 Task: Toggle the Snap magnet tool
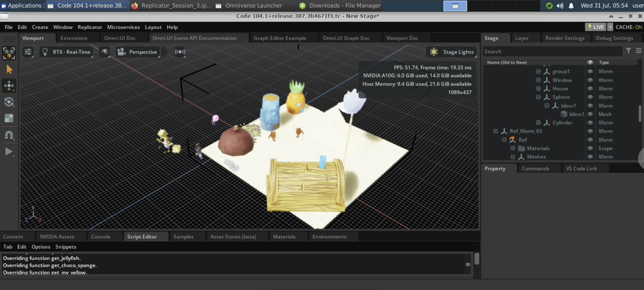(x=9, y=135)
